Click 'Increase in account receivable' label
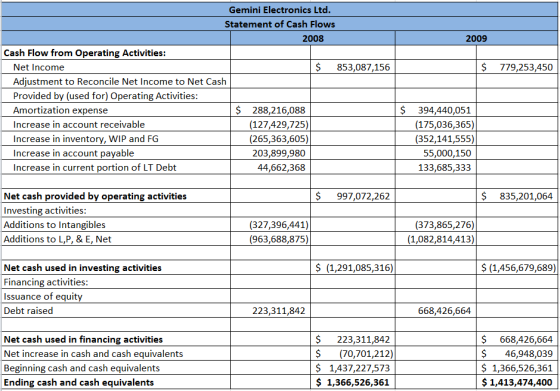The image size is (560, 391). [x=79, y=125]
